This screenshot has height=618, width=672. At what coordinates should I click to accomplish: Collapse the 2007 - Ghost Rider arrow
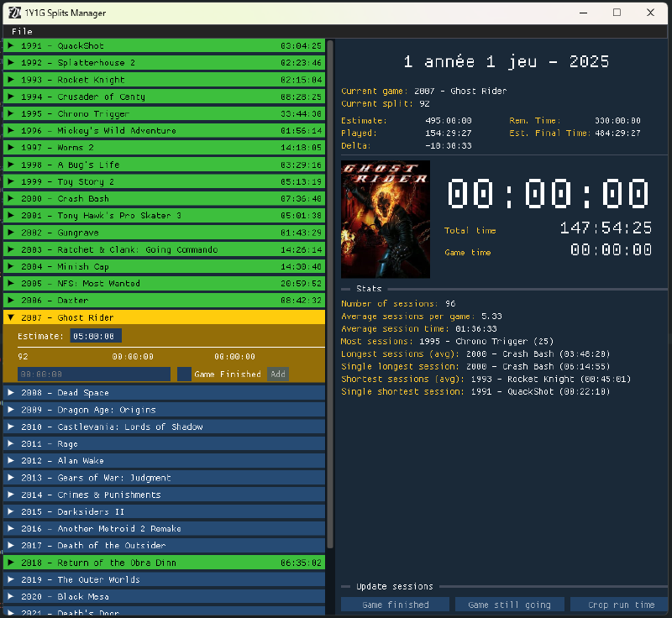tap(11, 317)
